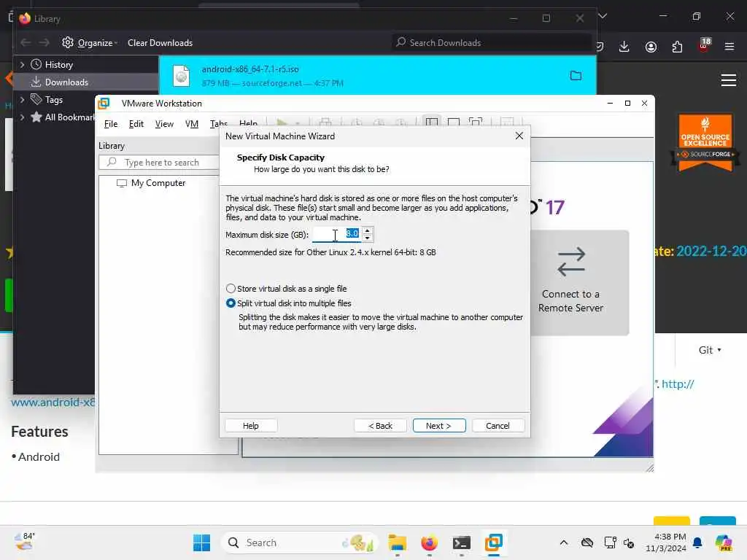Show hidden system tray icons
This screenshot has height=560, width=747.
pos(564,542)
